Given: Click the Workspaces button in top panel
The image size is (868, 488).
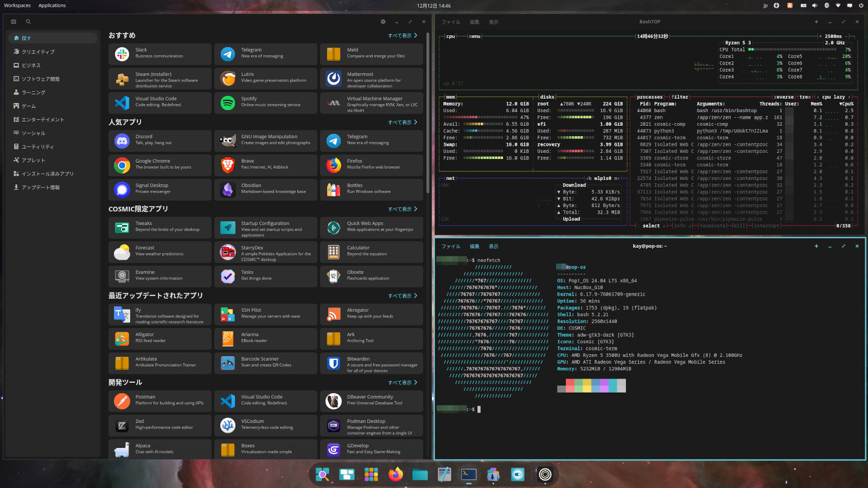Looking at the screenshot, I should [x=17, y=5].
